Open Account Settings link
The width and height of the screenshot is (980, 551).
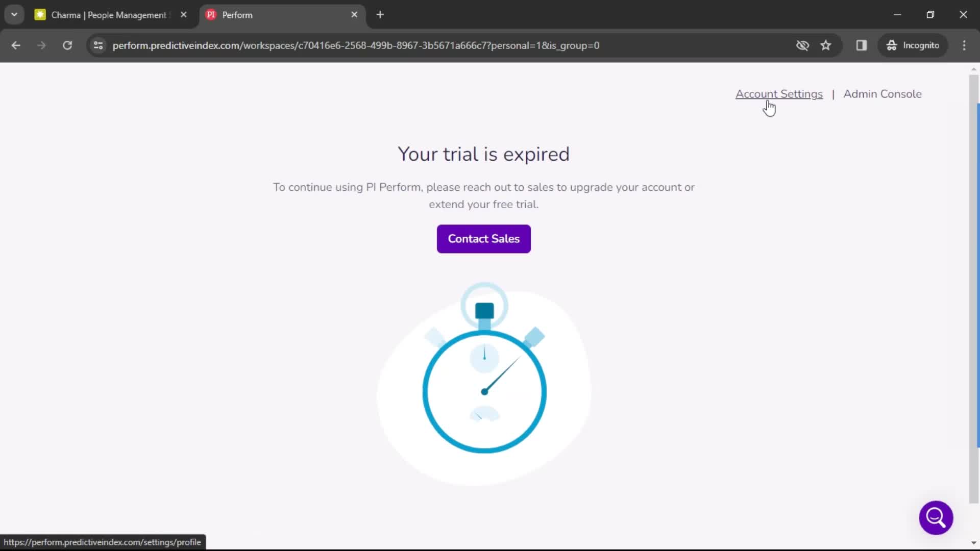tap(779, 94)
